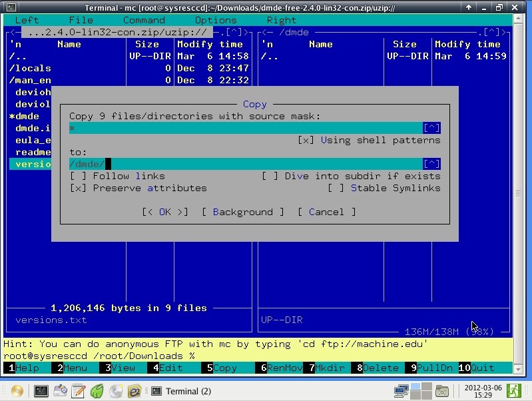Open right panel history [^] dropdown

[491, 32]
